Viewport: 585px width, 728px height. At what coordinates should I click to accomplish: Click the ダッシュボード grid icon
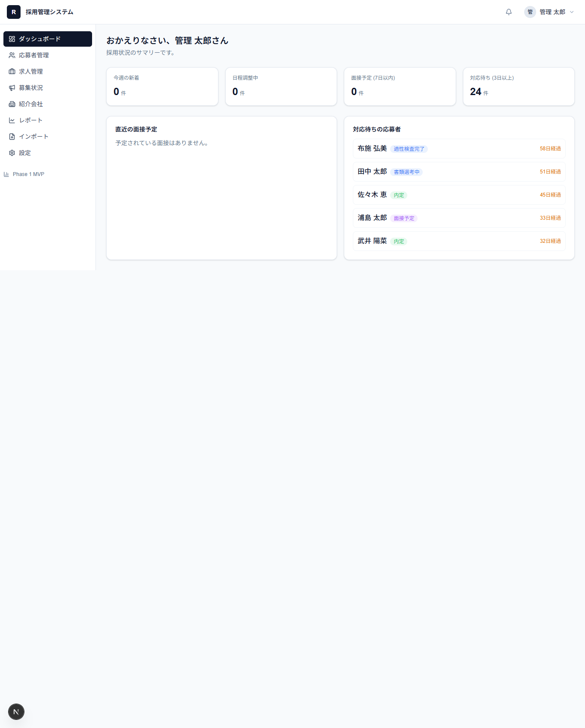click(12, 39)
